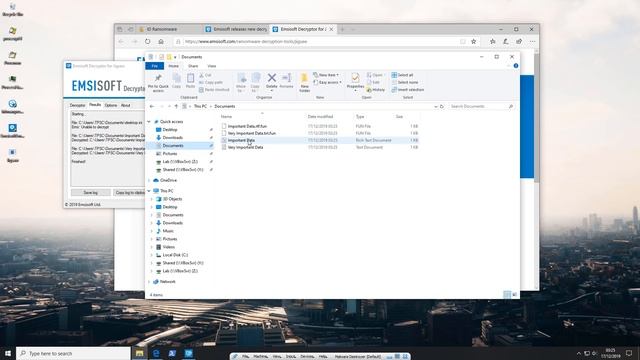The image size is (640, 360).
Task: Select Downloads under Quick access
Action: click(173, 138)
